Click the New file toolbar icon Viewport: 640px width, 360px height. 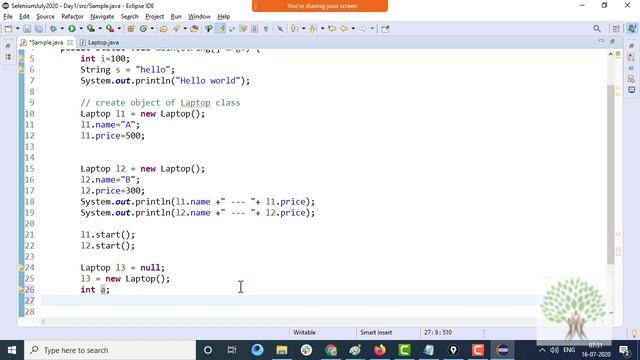point(8,29)
